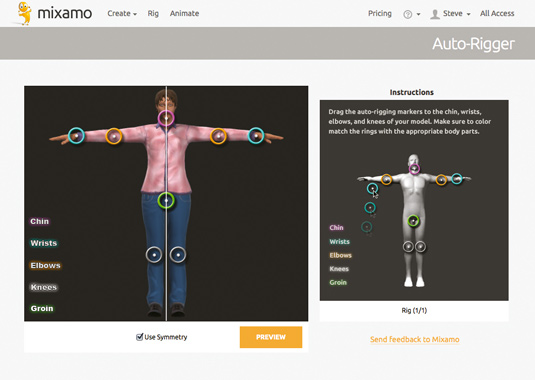This screenshot has width=535, height=380.
Task: Open the Create dropdown menu
Action: [122, 14]
